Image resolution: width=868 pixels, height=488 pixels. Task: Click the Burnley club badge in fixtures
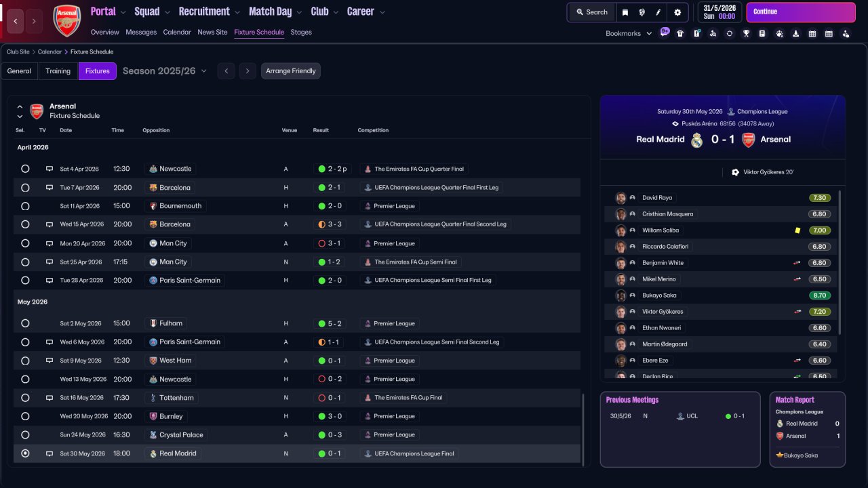(x=153, y=416)
